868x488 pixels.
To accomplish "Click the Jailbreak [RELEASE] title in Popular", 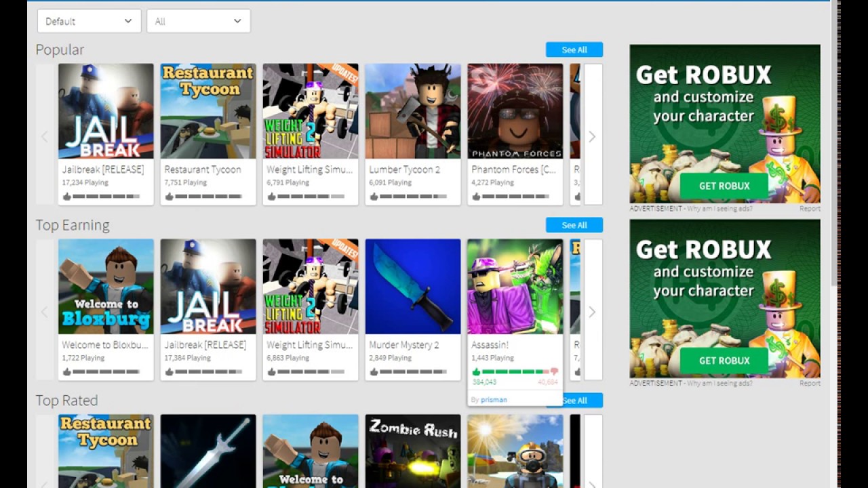I will tap(103, 169).
